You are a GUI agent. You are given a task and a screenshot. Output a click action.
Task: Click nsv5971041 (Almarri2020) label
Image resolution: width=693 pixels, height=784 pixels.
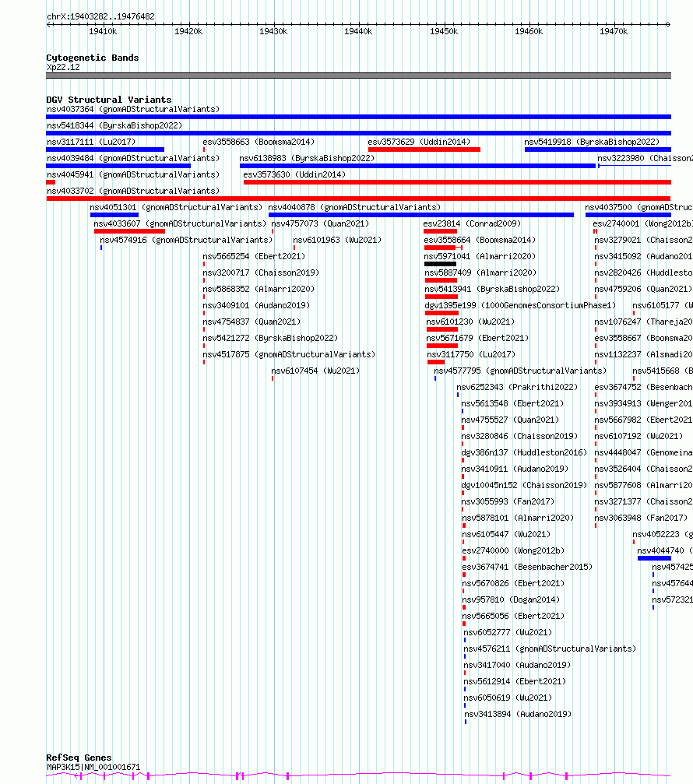tap(480, 256)
